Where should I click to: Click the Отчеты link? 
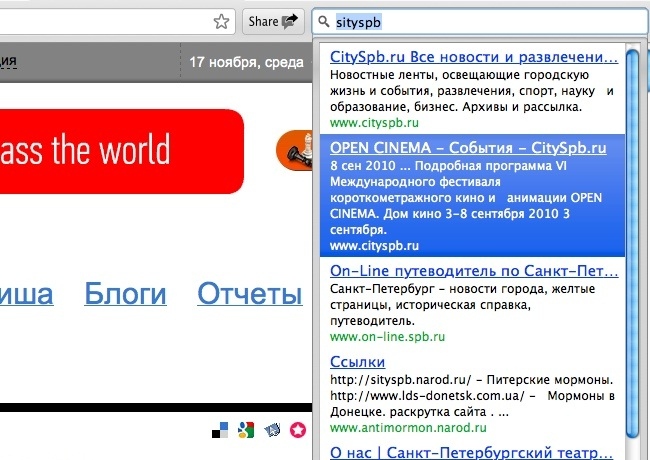pyautogui.click(x=250, y=294)
